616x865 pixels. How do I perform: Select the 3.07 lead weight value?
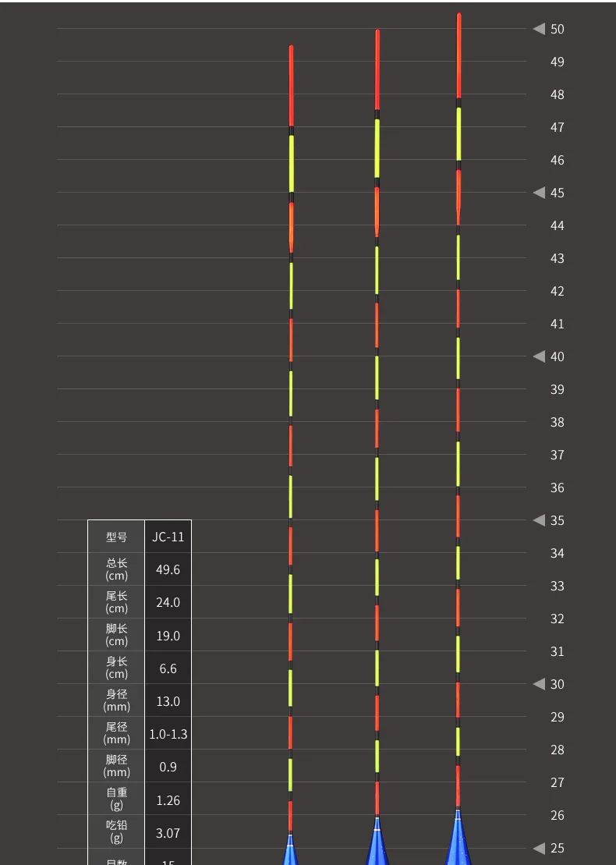[168, 833]
